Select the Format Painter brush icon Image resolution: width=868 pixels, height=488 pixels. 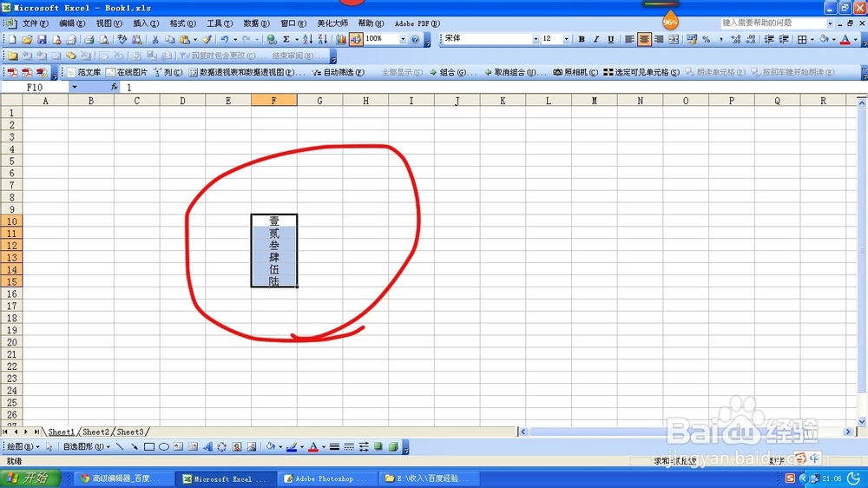(x=207, y=39)
